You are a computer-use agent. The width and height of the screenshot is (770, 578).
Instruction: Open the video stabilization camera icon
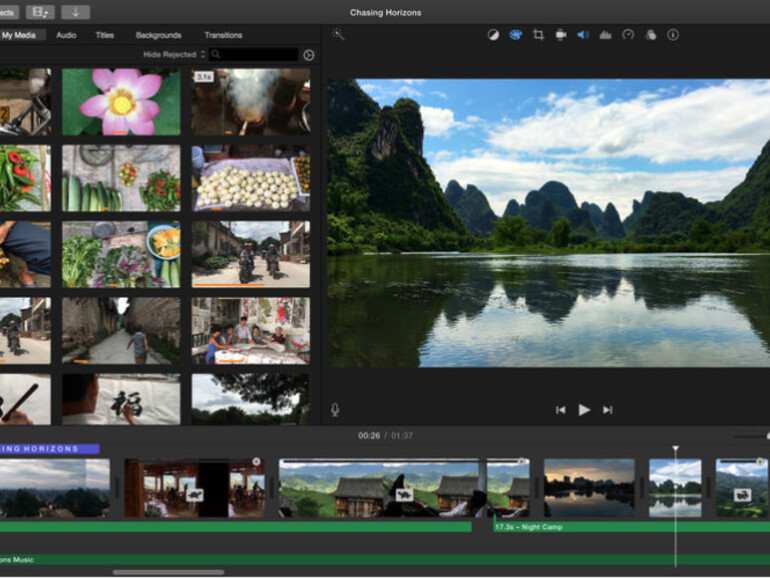(x=560, y=35)
